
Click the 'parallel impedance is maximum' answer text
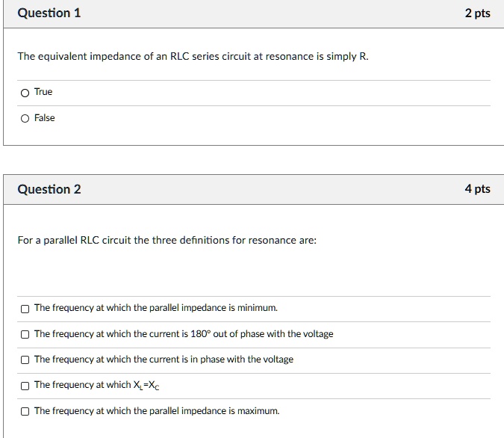pyautogui.click(x=157, y=411)
